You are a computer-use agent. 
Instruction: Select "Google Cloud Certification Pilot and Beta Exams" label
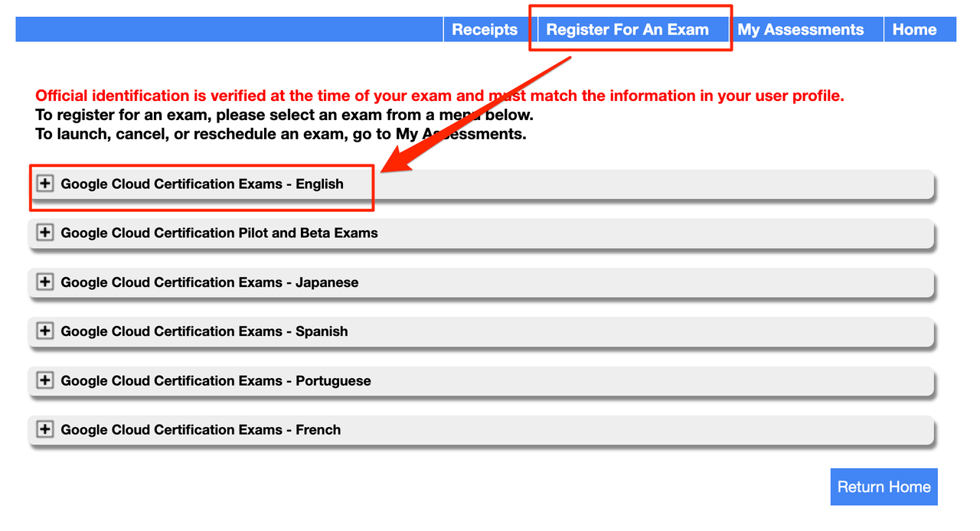point(220,233)
